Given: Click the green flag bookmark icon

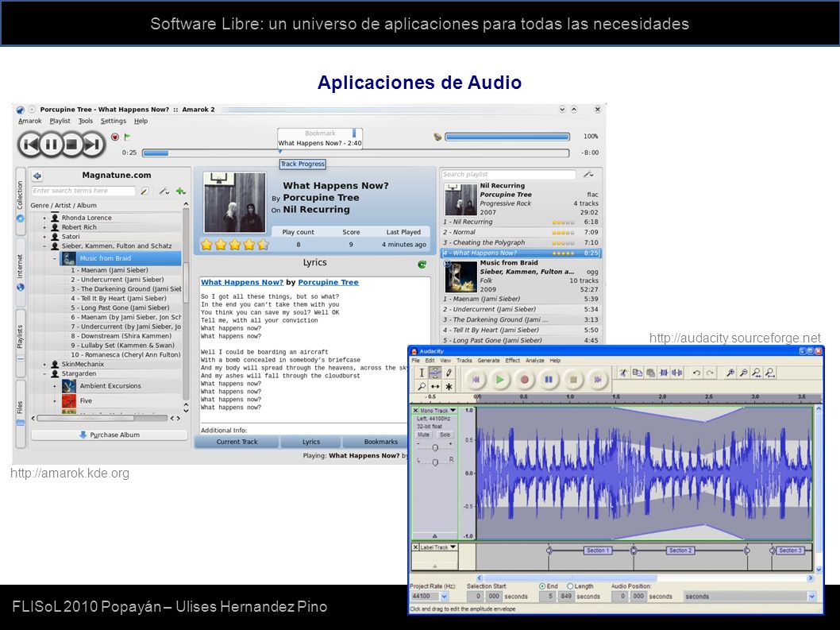Looking at the screenshot, I should pyautogui.click(x=127, y=137).
